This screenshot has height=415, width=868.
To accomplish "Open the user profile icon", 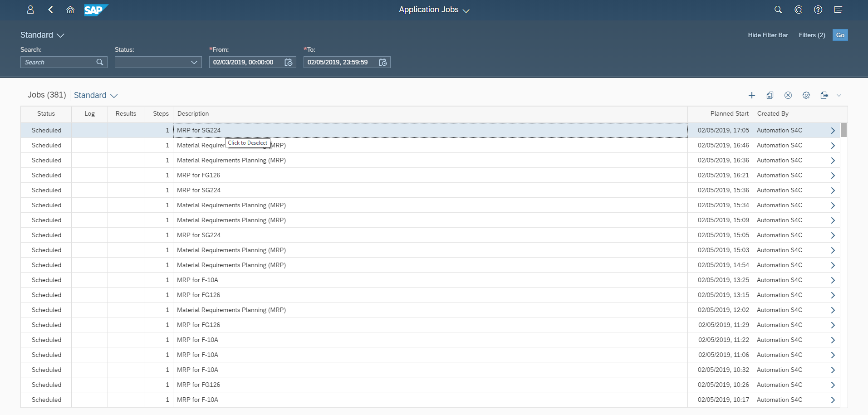I will click(x=30, y=10).
